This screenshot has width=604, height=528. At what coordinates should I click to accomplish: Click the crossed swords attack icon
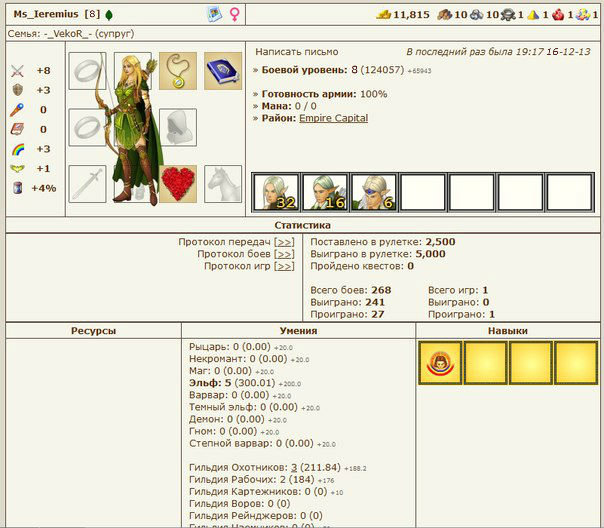pyautogui.click(x=17, y=71)
